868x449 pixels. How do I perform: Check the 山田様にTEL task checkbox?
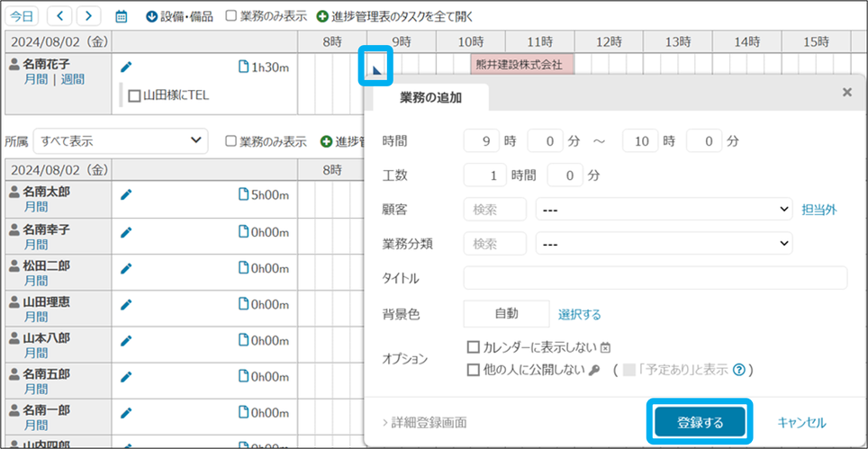pos(134,95)
